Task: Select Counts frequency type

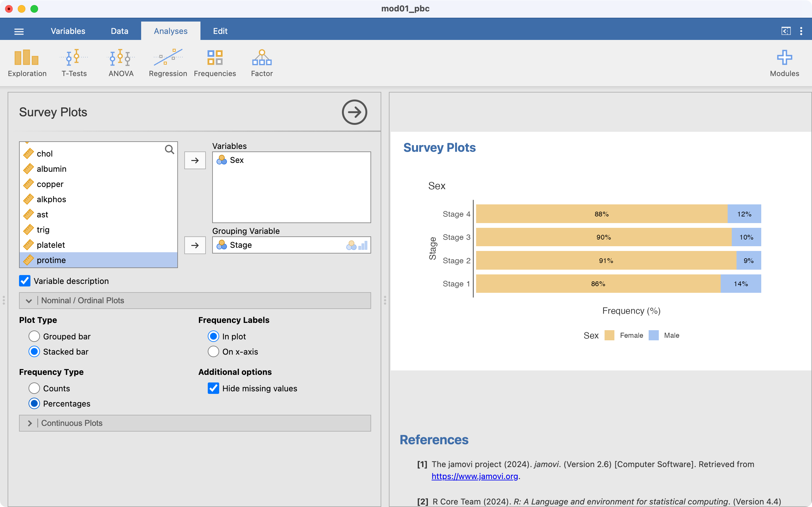Action: click(x=34, y=388)
